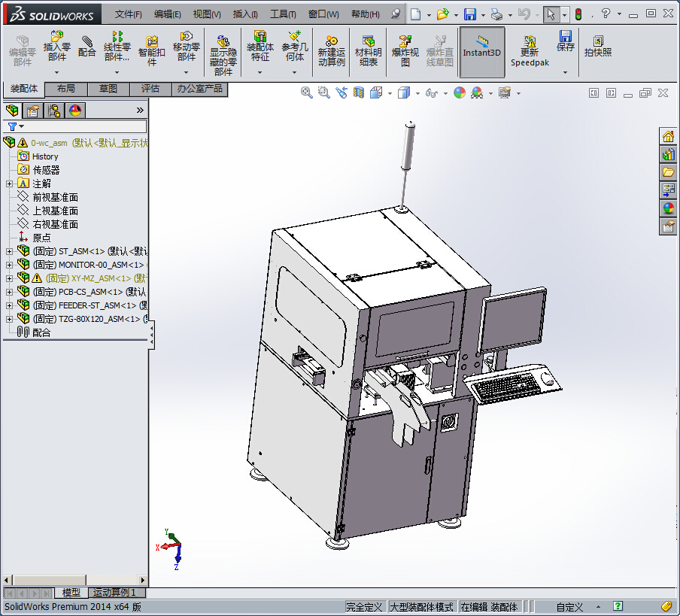
Task: Click the Section View icon in view toolbar
Action: [x=359, y=93]
